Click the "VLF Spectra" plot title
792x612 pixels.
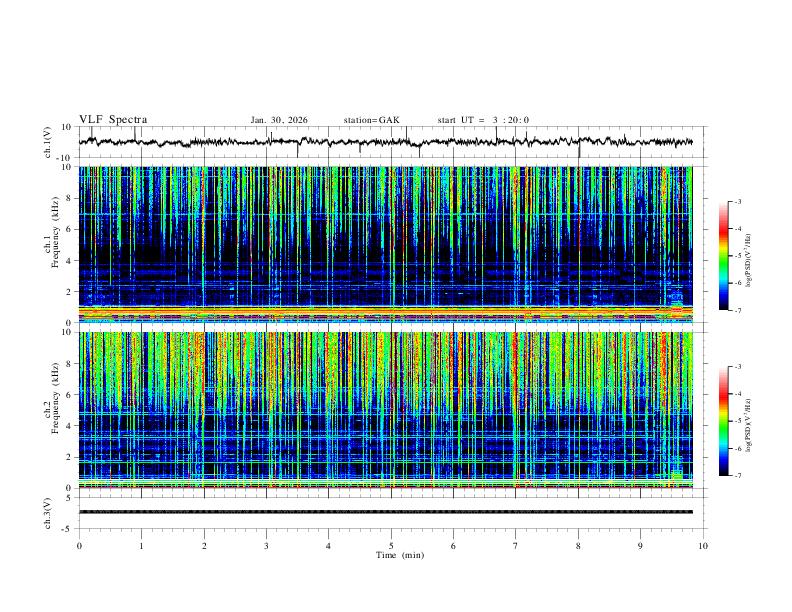pos(113,120)
